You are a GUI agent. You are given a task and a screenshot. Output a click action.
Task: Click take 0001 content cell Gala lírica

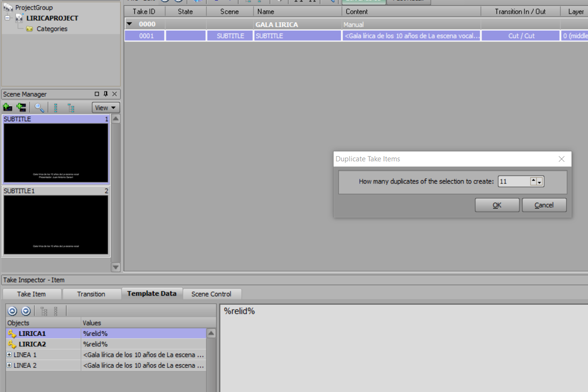pyautogui.click(x=411, y=35)
